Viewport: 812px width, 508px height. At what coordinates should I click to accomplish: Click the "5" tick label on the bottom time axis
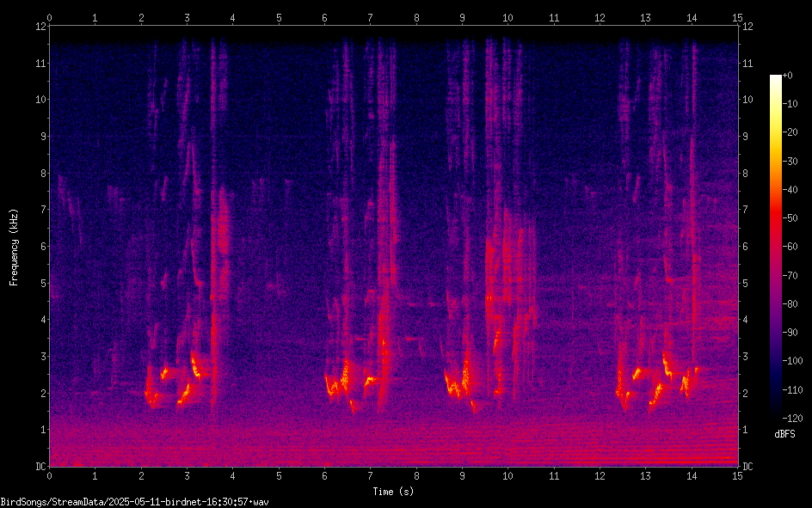(x=279, y=476)
